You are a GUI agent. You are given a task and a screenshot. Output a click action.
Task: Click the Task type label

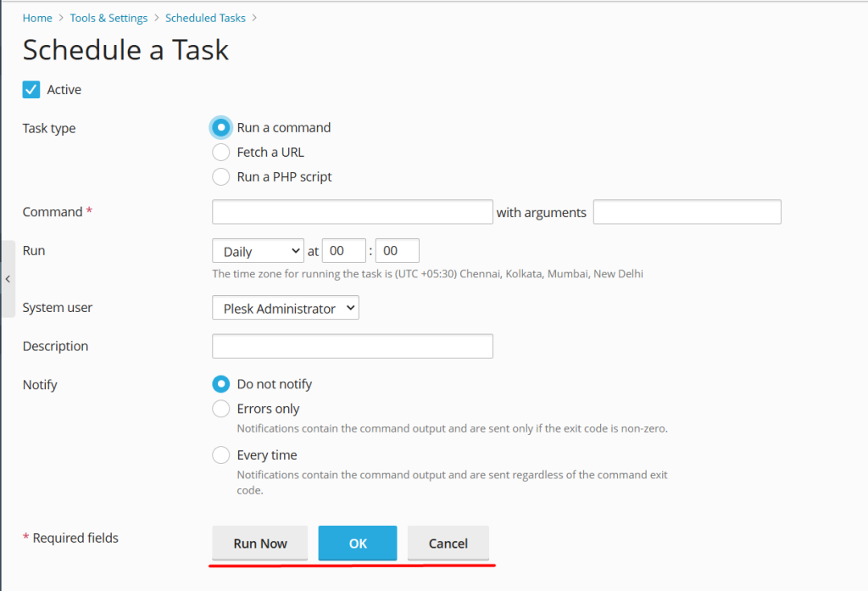point(49,128)
